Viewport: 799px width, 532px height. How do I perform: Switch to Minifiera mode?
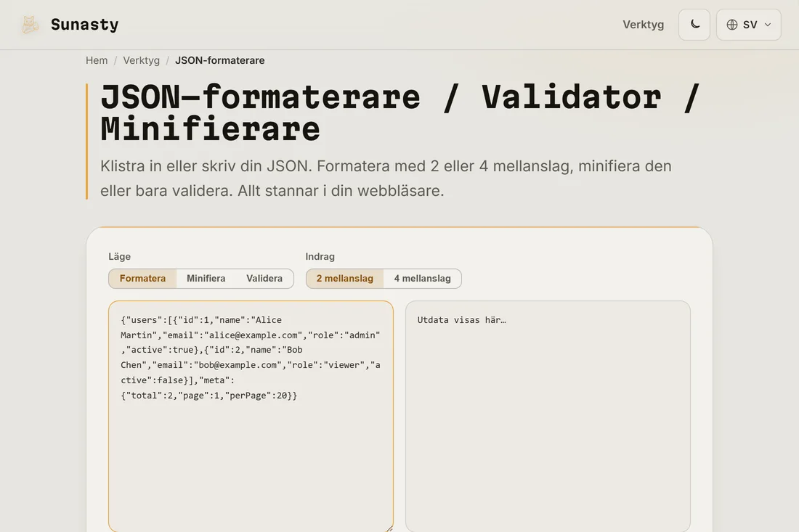(206, 279)
